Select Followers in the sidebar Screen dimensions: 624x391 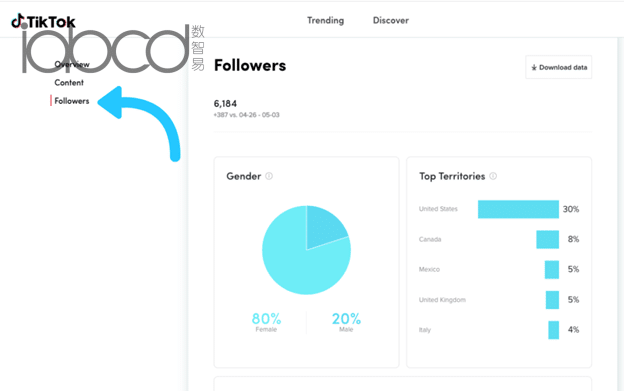(x=72, y=101)
